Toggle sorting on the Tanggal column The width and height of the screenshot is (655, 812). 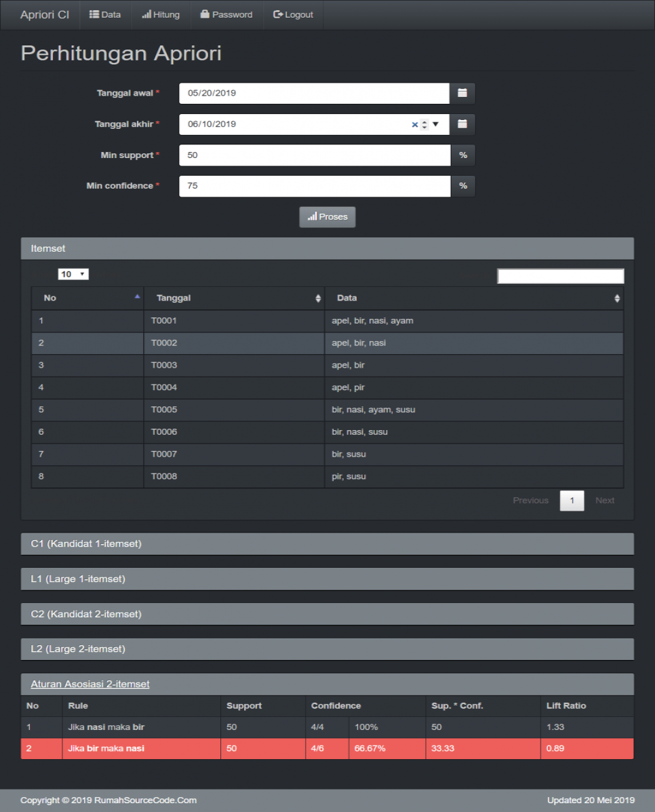click(x=317, y=298)
